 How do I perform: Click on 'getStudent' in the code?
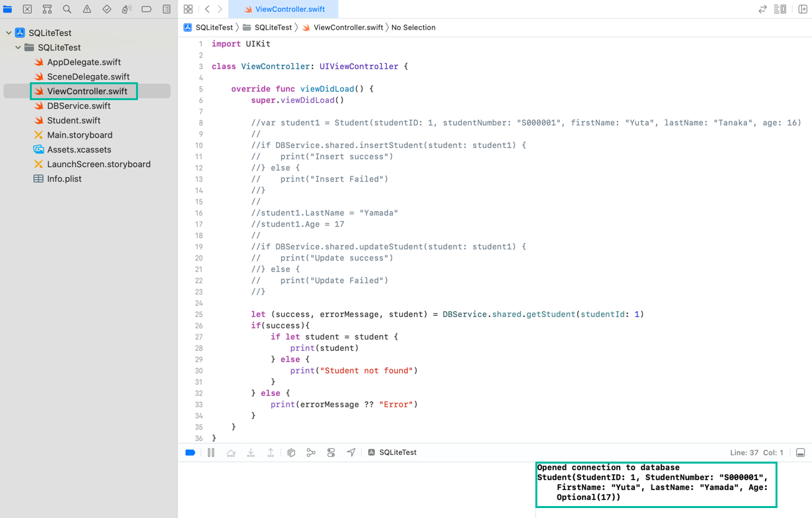point(551,314)
